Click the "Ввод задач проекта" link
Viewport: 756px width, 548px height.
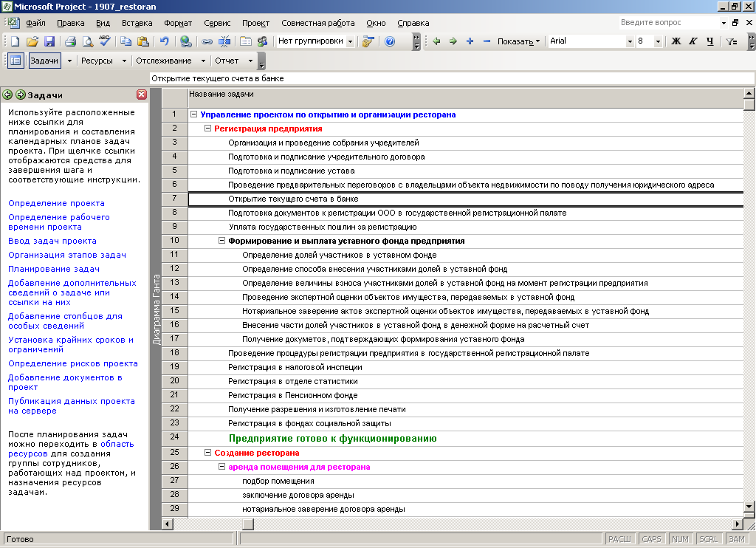point(52,241)
